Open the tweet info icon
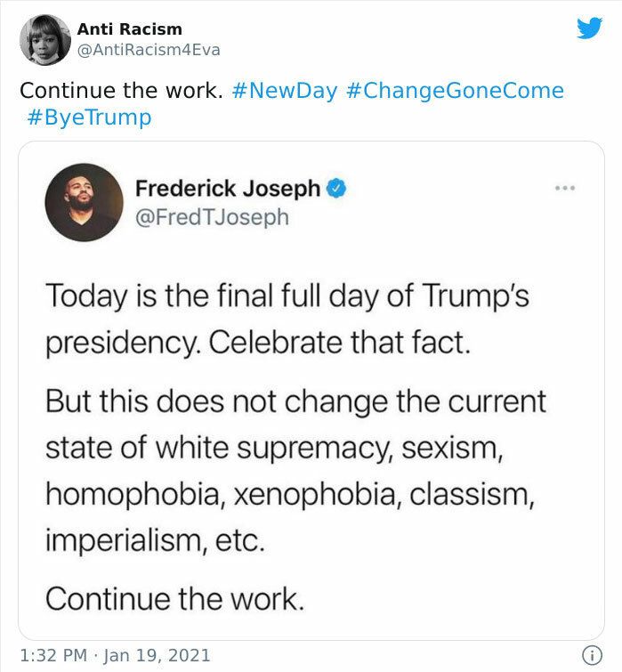 tap(592, 655)
